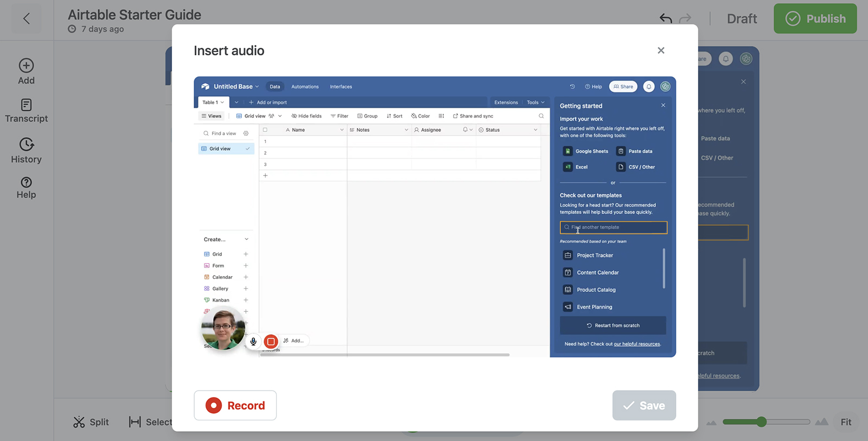
Task: Open the Transcript panel
Action: 26,111
